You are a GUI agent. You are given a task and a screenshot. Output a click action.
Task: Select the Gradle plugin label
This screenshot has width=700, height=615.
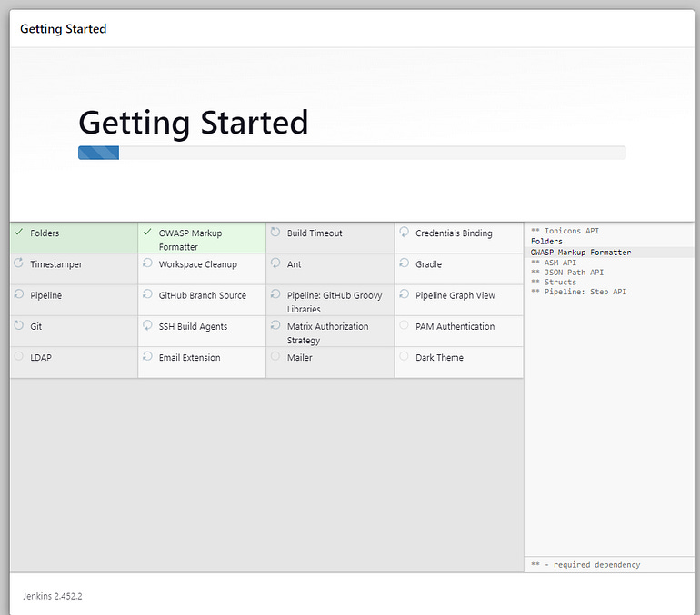pyautogui.click(x=428, y=264)
